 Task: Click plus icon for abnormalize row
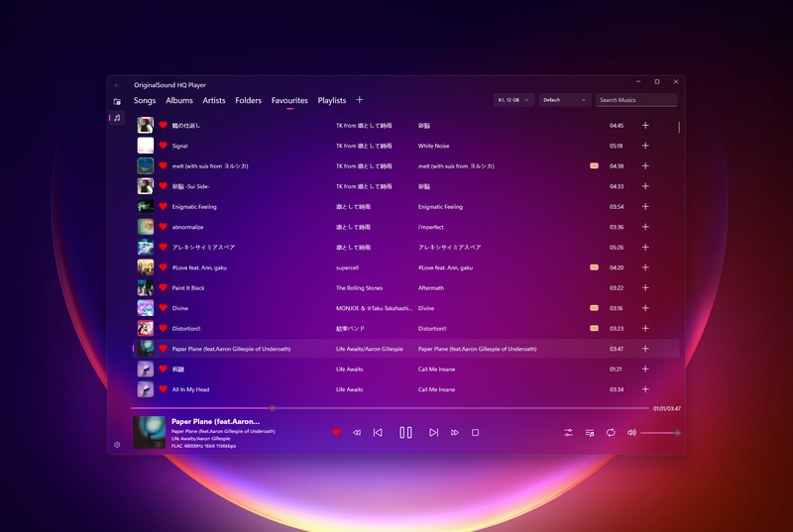click(x=645, y=227)
